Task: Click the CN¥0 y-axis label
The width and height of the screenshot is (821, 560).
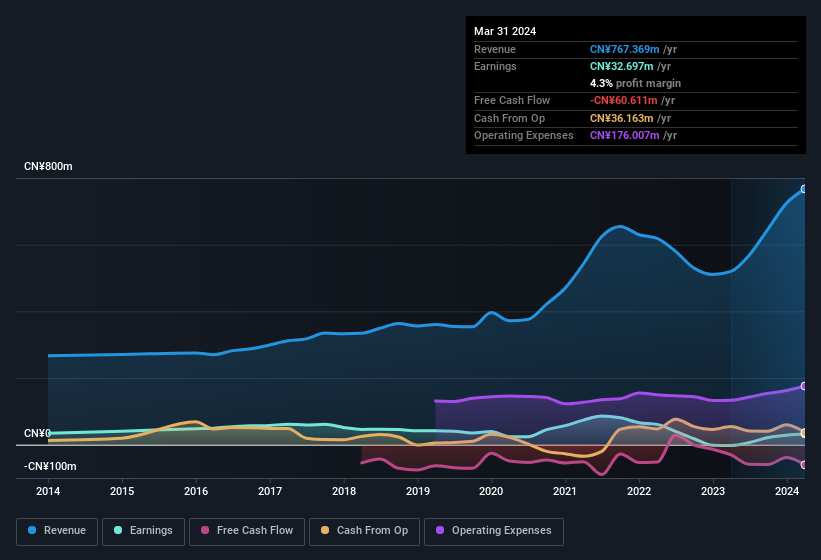Action: [37, 433]
